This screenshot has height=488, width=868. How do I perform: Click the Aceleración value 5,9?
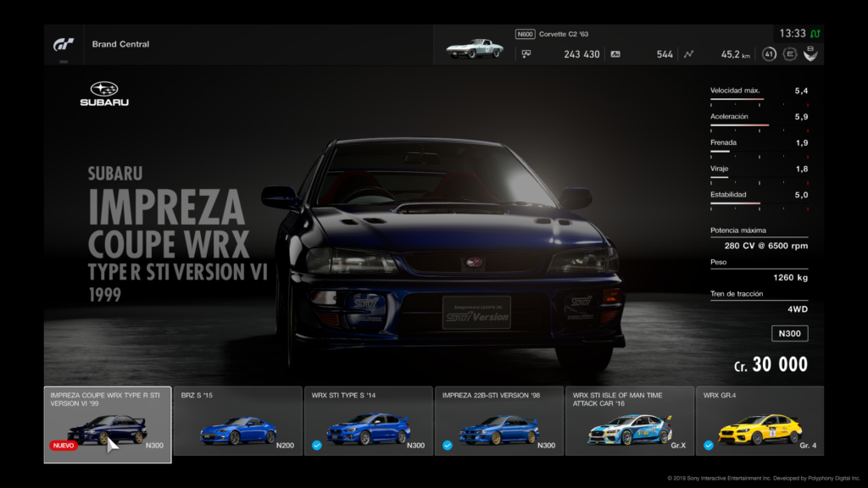click(801, 117)
